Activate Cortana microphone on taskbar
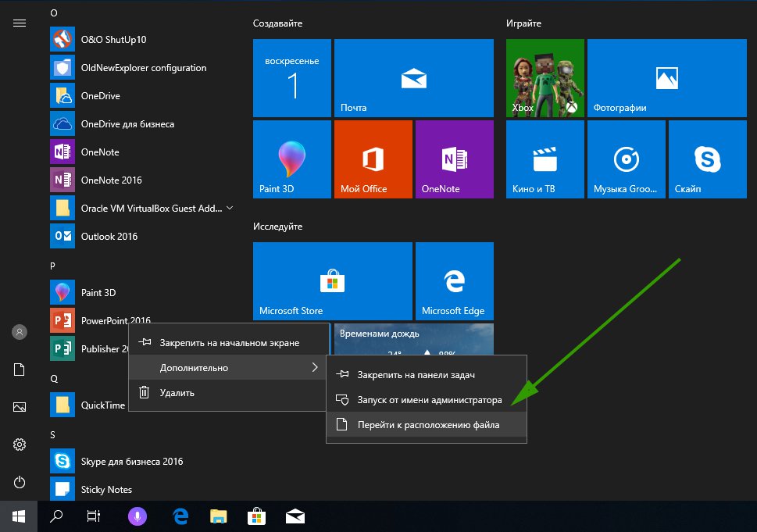 137,516
